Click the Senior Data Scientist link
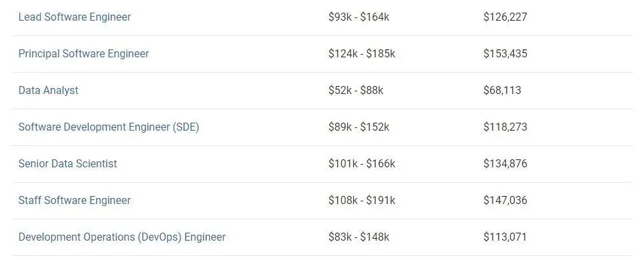Viewport: 644px width, 260px height. (67, 163)
